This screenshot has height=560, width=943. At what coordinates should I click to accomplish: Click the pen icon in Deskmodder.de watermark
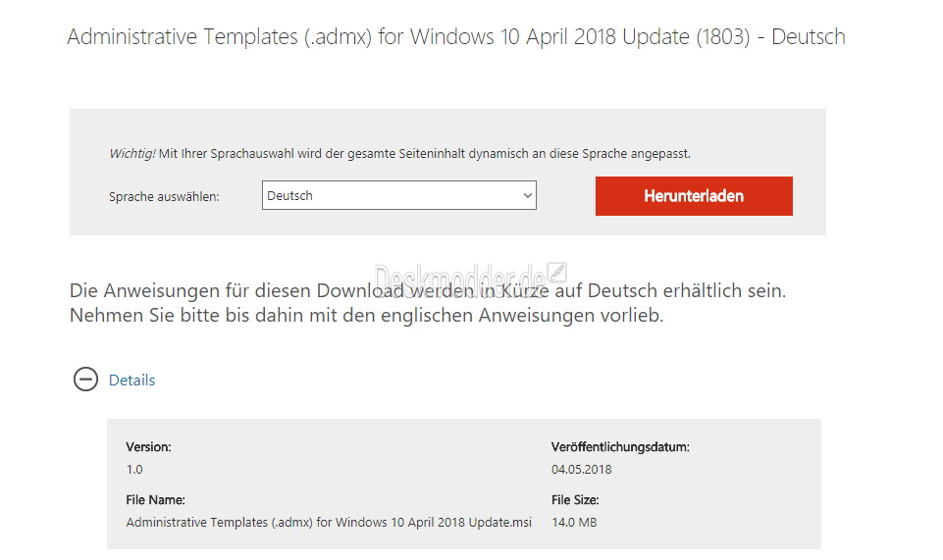tap(557, 274)
